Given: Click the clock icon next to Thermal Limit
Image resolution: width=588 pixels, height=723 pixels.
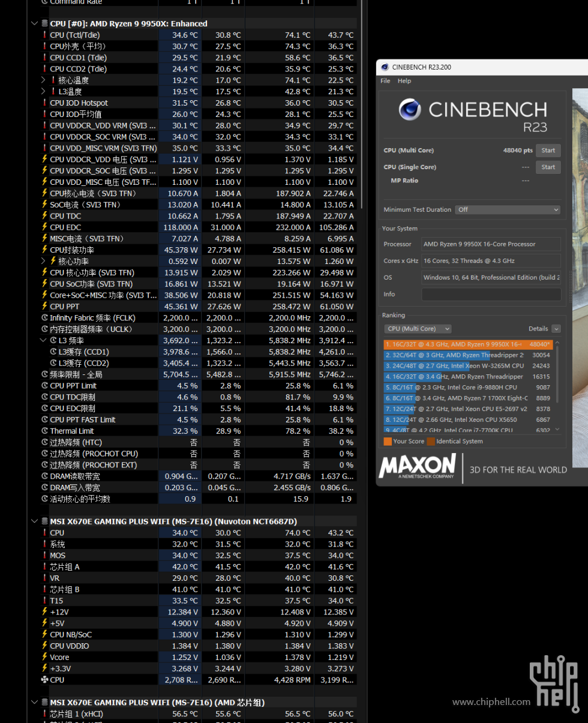Looking at the screenshot, I should pos(44,431).
